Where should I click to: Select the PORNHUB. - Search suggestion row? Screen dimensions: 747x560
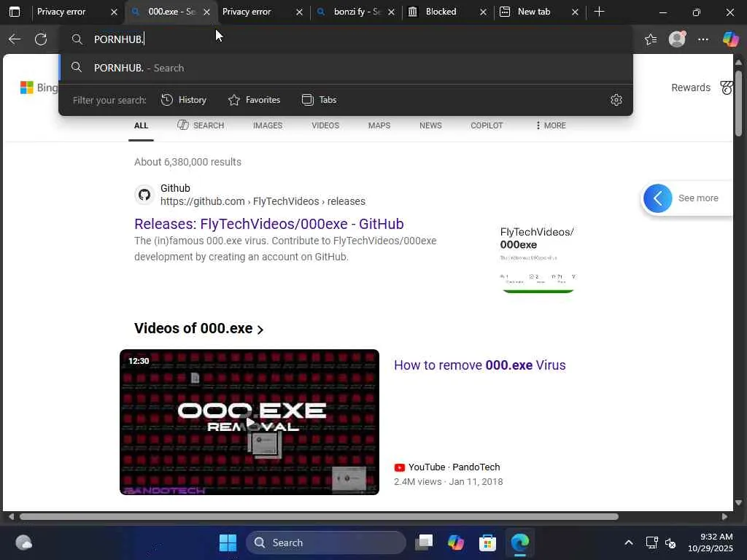(x=347, y=68)
